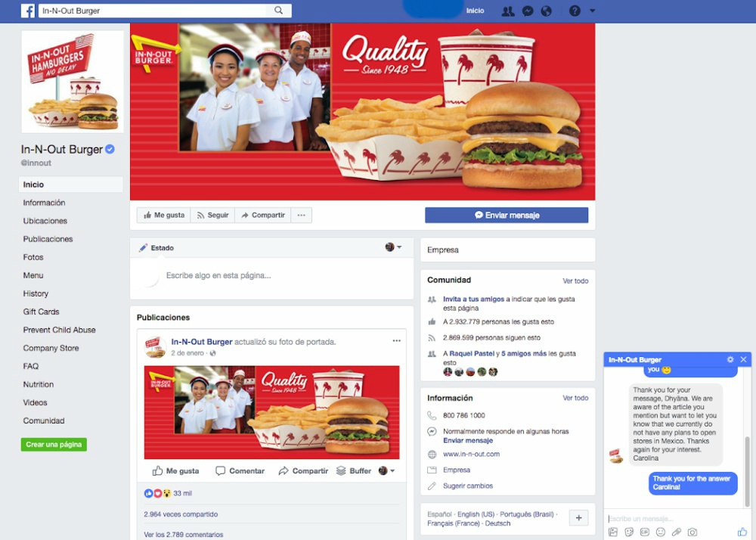Open the three-dot menu on the post

[396, 341]
